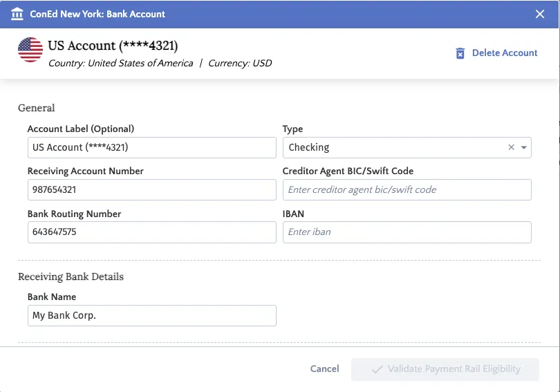Click the US flag icon

click(x=30, y=50)
